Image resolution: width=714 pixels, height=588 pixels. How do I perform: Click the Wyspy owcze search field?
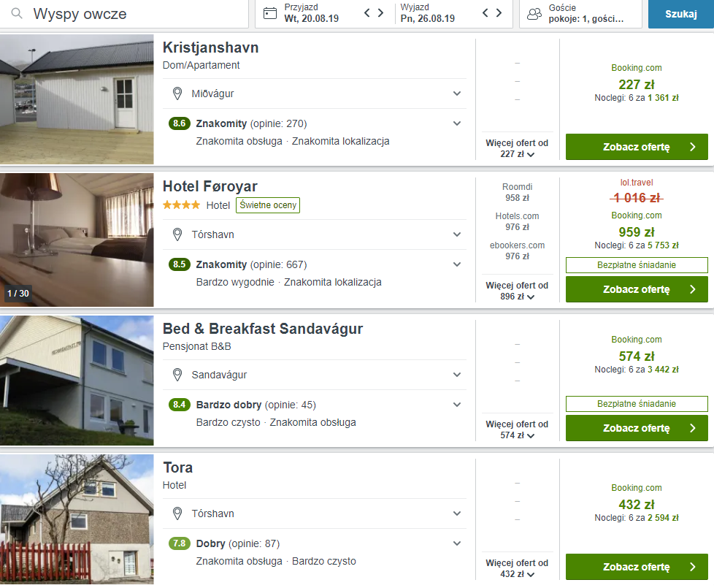(131, 14)
